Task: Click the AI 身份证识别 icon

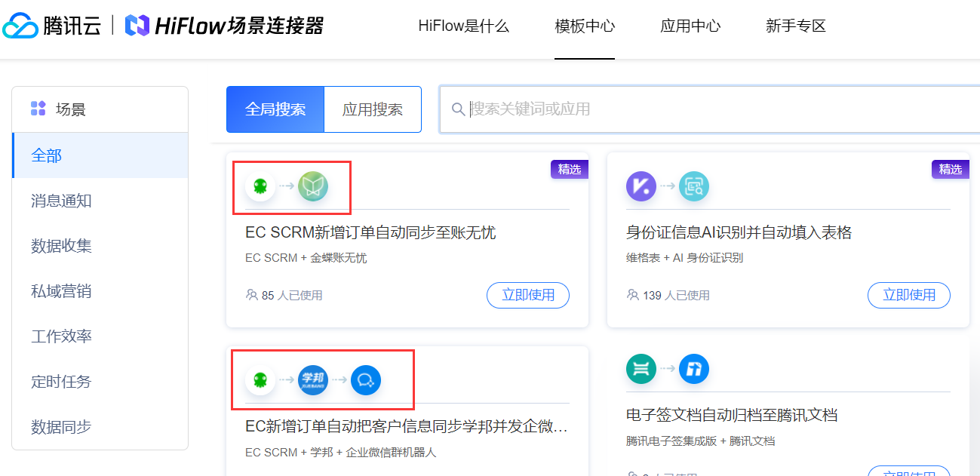Action: point(693,186)
